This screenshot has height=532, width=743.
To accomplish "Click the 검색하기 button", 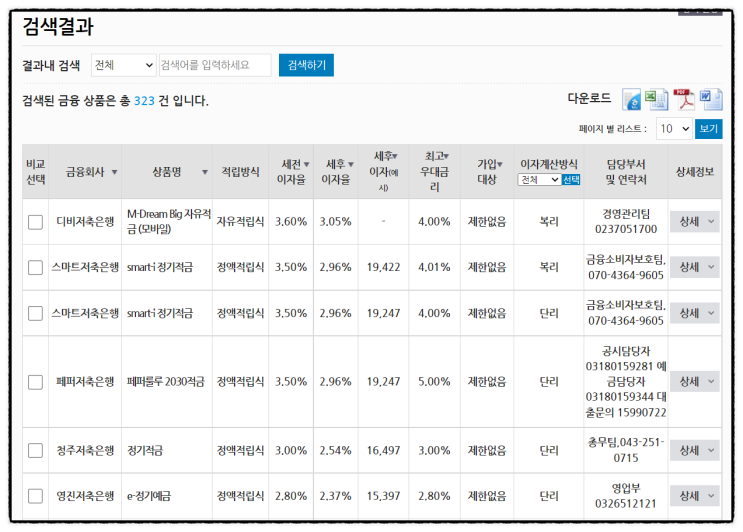I will click(x=306, y=65).
